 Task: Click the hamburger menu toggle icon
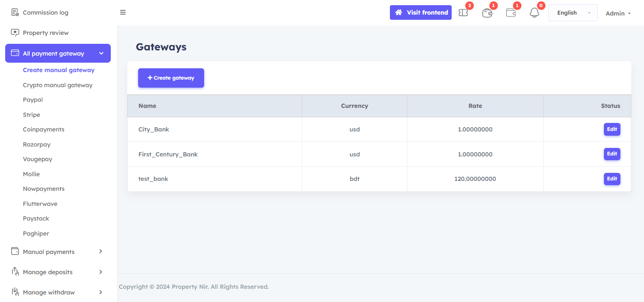123,12
